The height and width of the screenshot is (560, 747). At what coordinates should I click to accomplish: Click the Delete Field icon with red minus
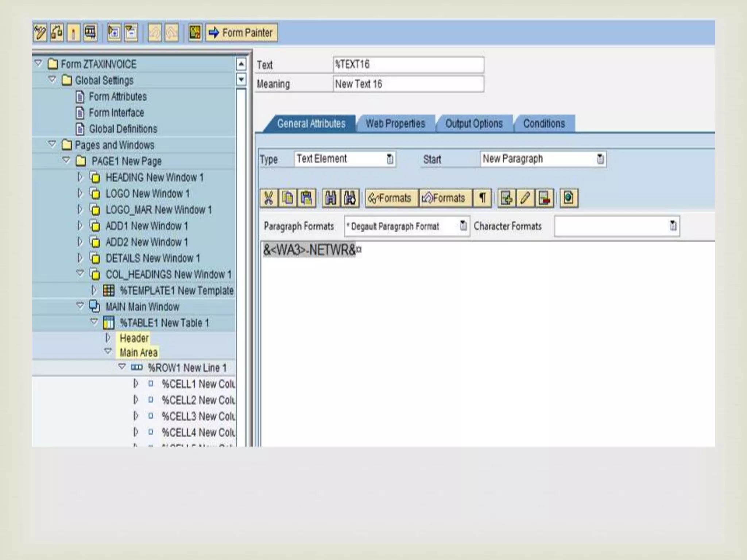tap(544, 198)
